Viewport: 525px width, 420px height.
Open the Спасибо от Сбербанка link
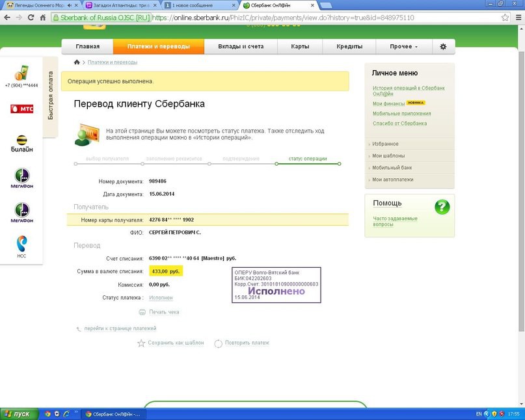400,124
